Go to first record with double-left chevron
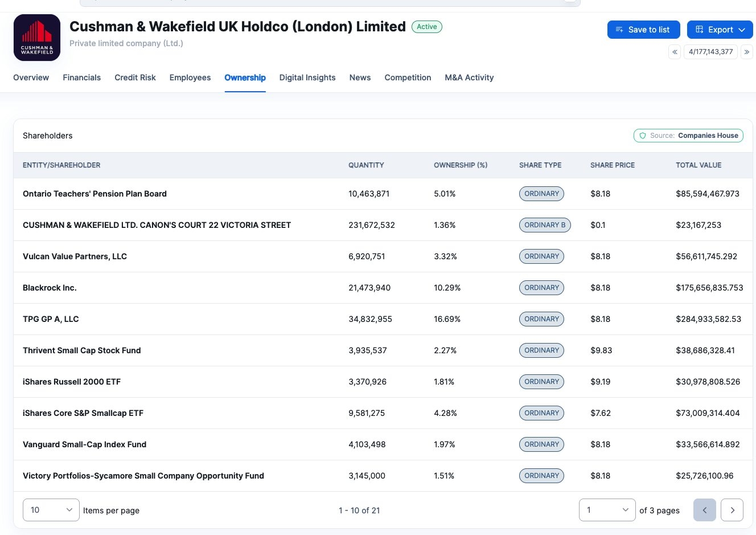The width and height of the screenshot is (756, 535). pos(675,52)
